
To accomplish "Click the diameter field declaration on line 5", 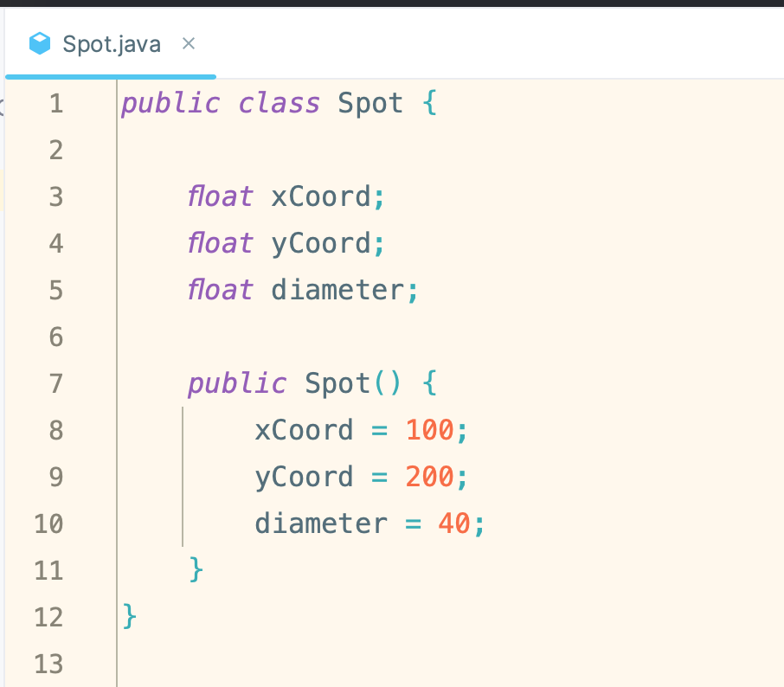I will [337, 290].
